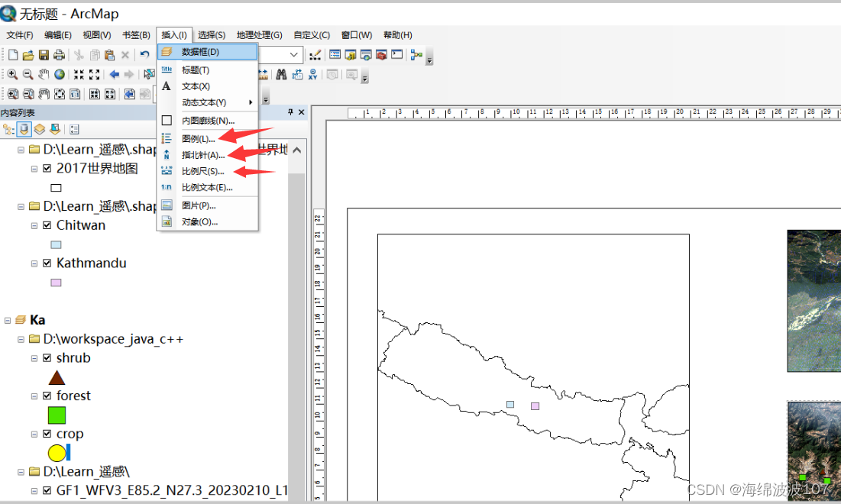Uncheck the forest layer checkbox

click(47, 396)
